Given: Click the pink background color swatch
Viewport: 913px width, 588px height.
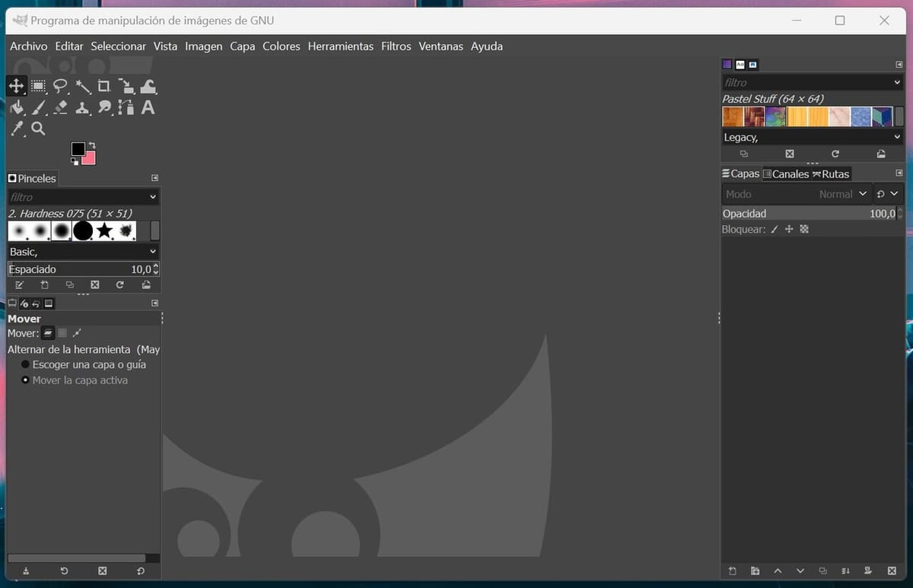Looking at the screenshot, I should pos(90,158).
